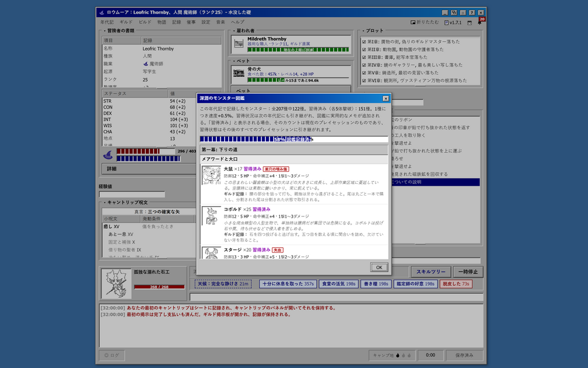Collapse the 第一幕: 下りの道 bestiary section

pos(294,150)
